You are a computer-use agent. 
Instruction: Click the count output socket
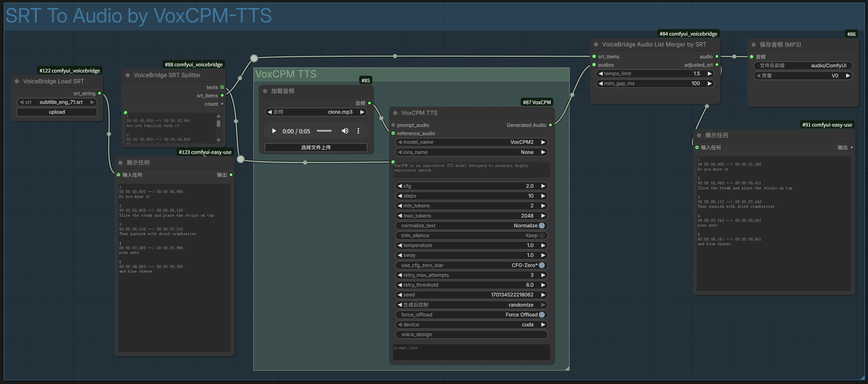tap(222, 104)
